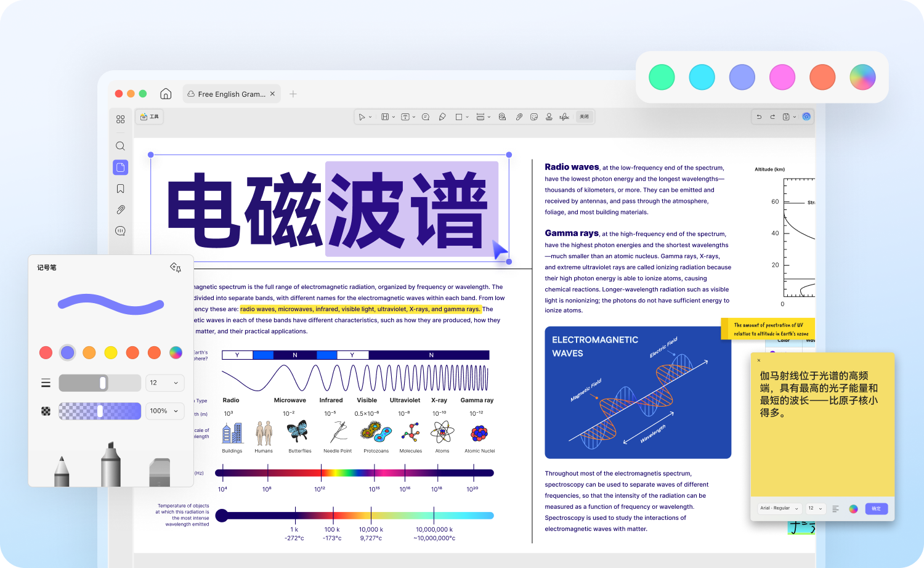
Task: Expand the save options dropdown arrow
Action: click(795, 117)
